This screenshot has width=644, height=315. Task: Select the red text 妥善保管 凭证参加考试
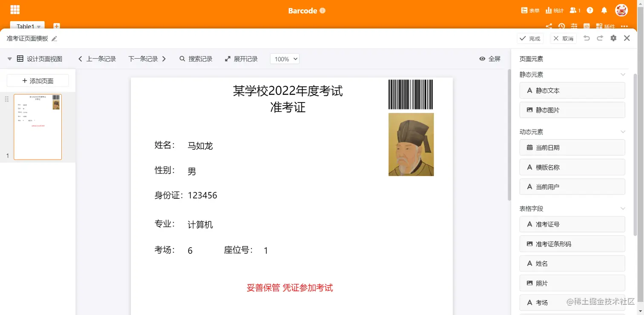290,288
